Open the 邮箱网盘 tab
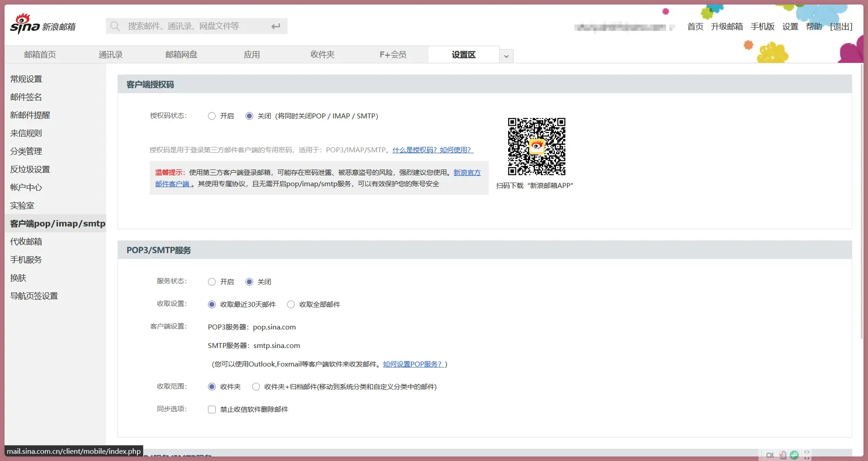The image size is (868, 461). pos(181,55)
